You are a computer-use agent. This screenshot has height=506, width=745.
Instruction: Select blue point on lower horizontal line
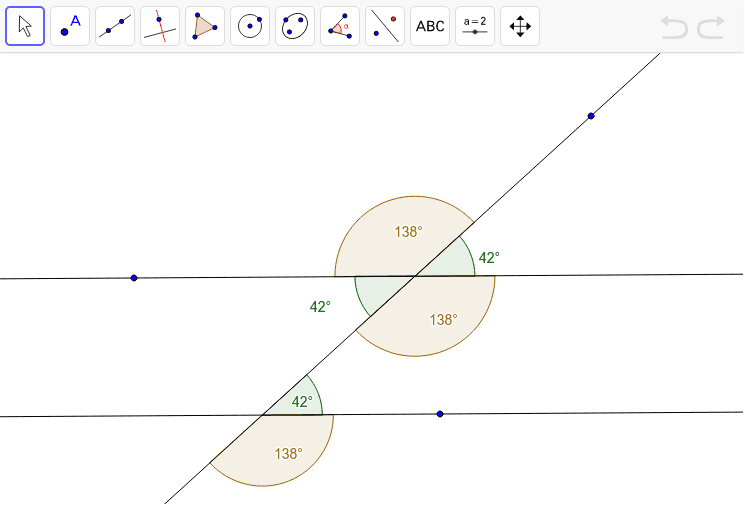click(440, 414)
